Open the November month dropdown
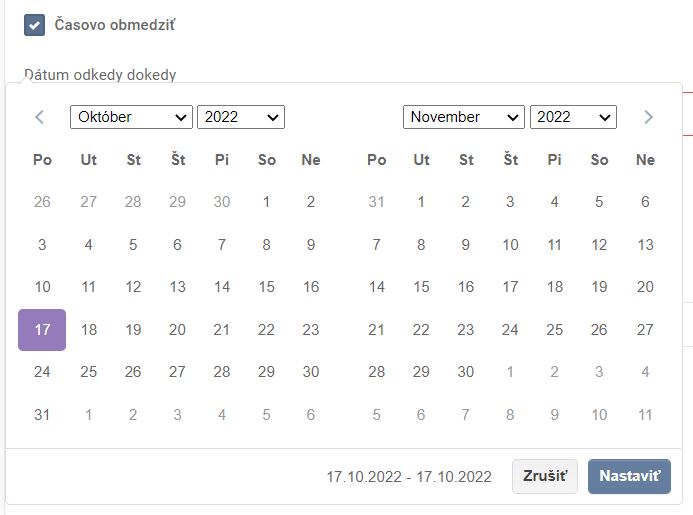 464,117
